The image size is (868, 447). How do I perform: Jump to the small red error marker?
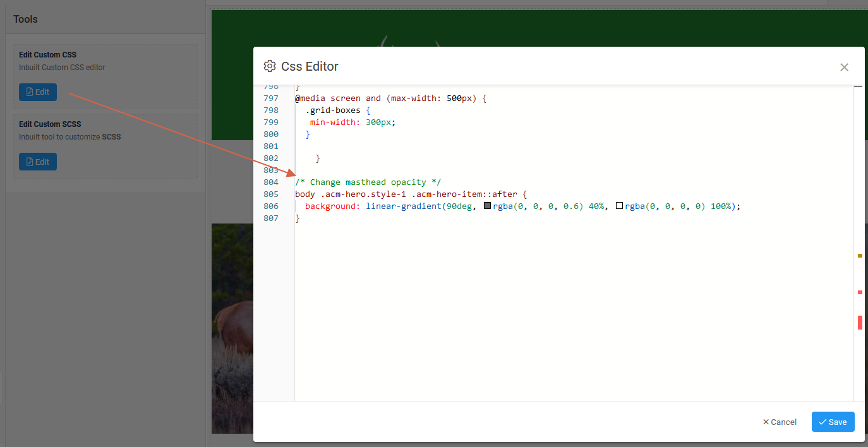click(860, 292)
